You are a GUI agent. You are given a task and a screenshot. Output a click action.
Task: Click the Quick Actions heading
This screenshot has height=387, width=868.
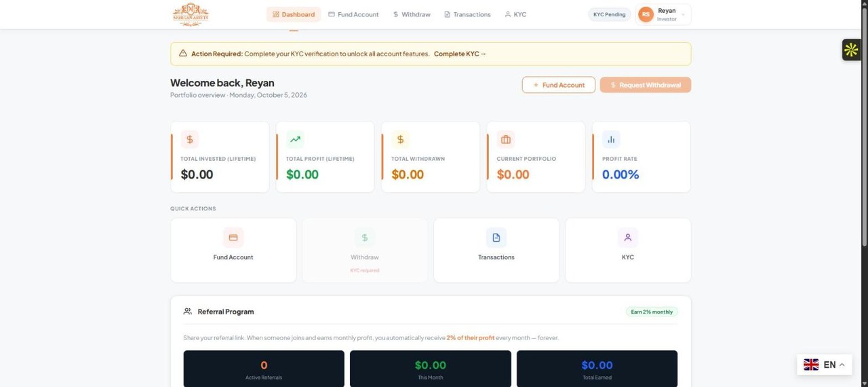193,208
